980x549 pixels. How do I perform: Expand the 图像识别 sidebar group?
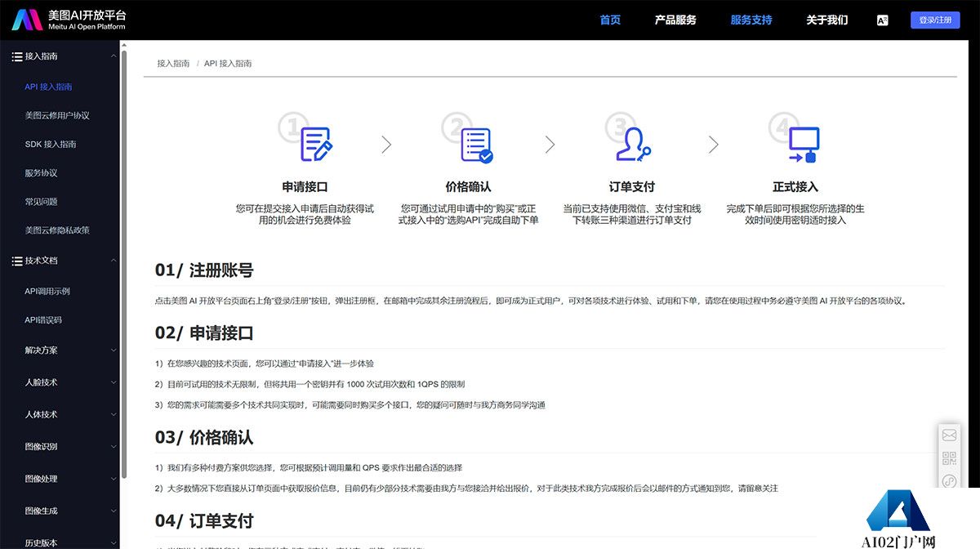tap(114, 447)
